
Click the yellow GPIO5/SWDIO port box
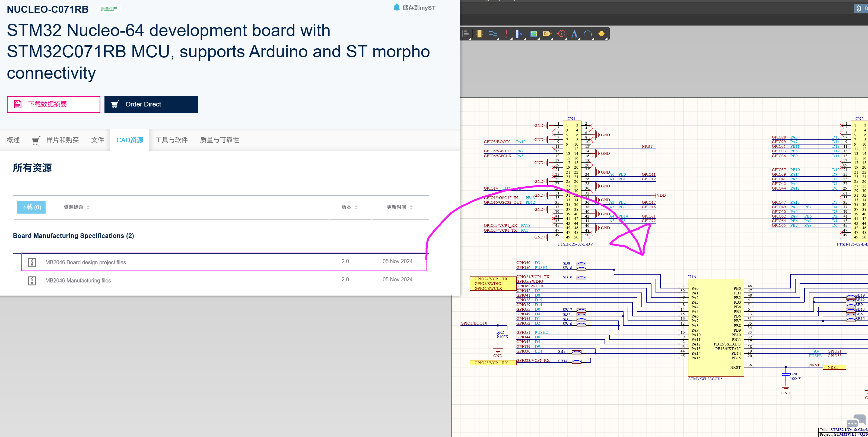[x=493, y=284]
